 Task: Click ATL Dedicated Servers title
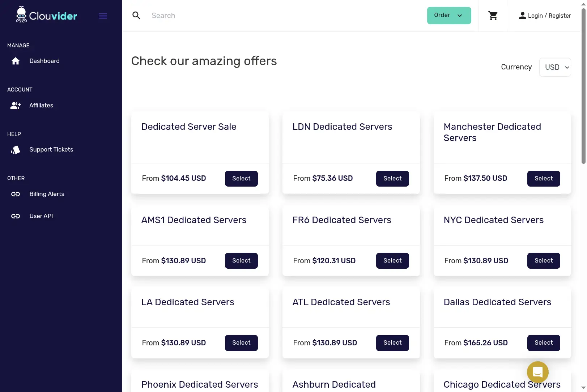341,302
